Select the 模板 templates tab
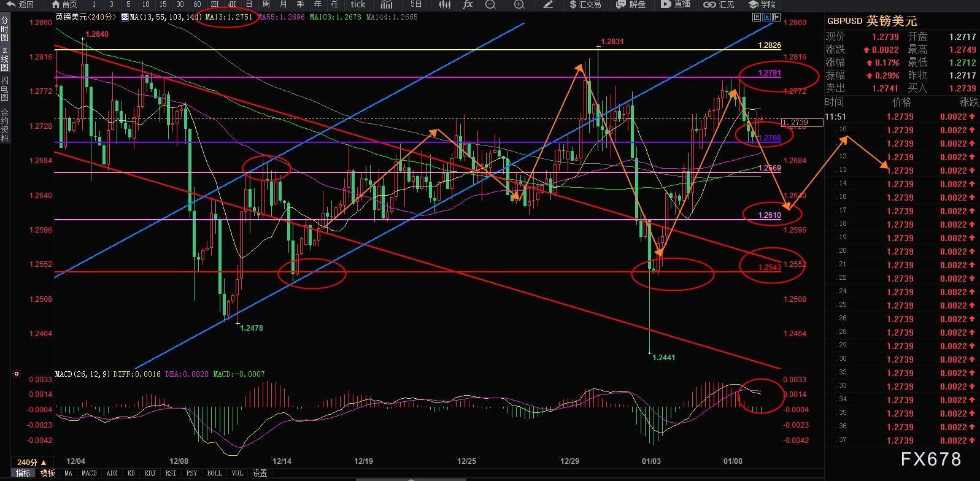The height and width of the screenshot is (481, 980). click(47, 473)
